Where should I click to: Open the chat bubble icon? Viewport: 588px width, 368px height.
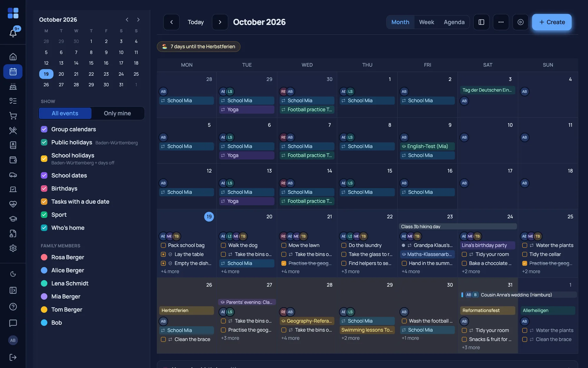(13, 323)
